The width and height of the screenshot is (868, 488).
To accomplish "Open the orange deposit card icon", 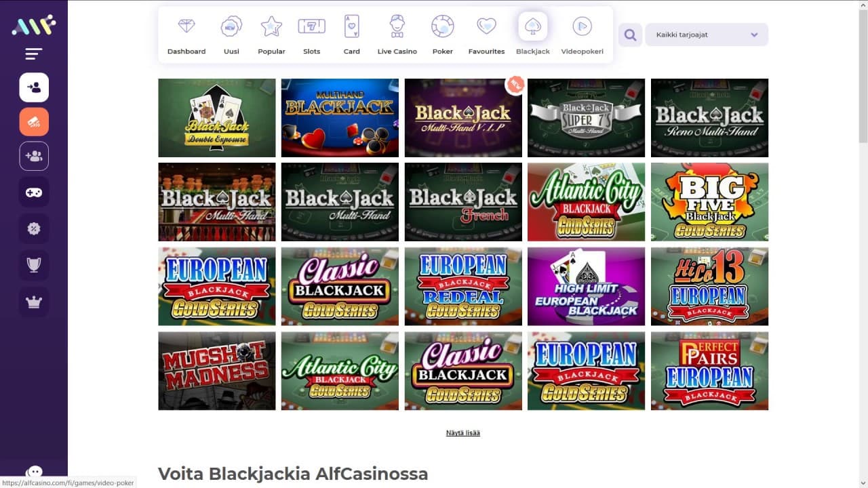I will click(x=34, y=122).
